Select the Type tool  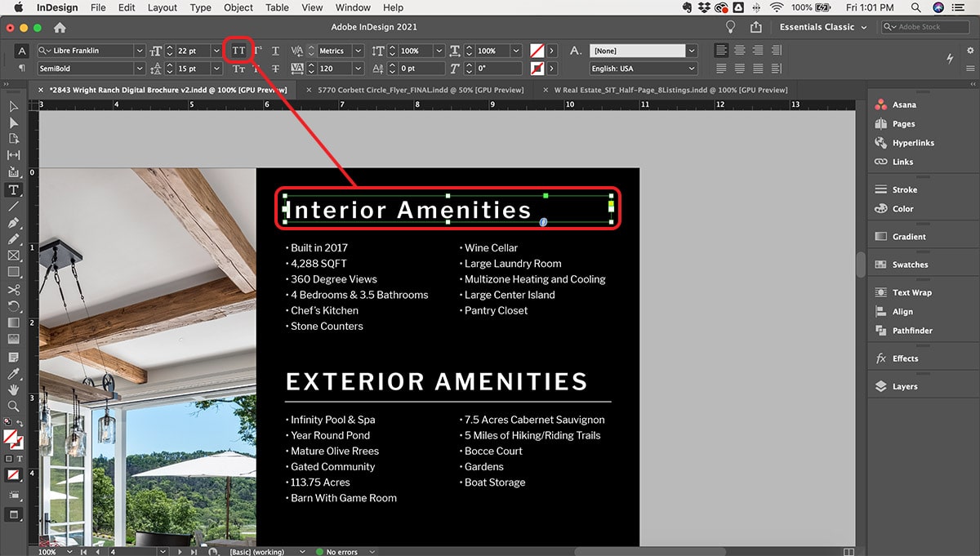click(14, 189)
